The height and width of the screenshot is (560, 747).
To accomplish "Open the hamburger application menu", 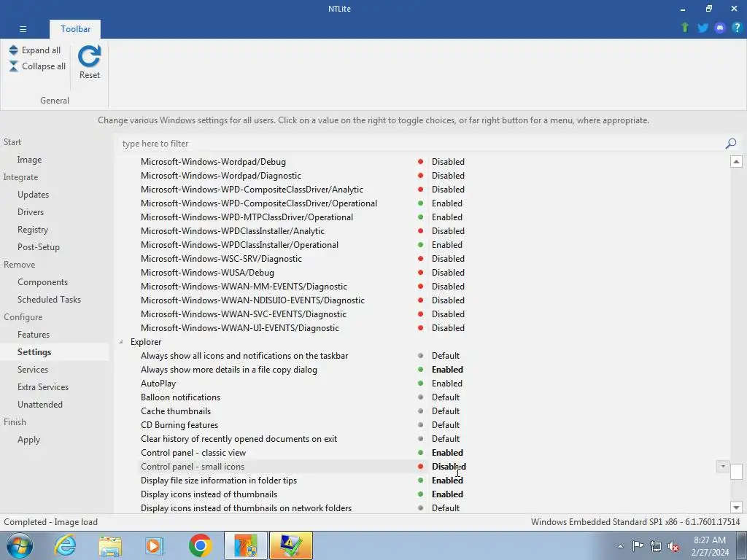I will coord(23,29).
